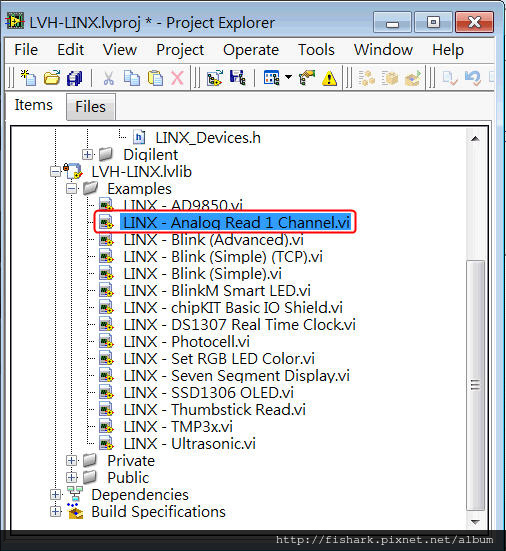Image resolution: width=506 pixels, height=551 pixels.
Task: Expand the Build Specifications node
Action: [x=56, y=512]
